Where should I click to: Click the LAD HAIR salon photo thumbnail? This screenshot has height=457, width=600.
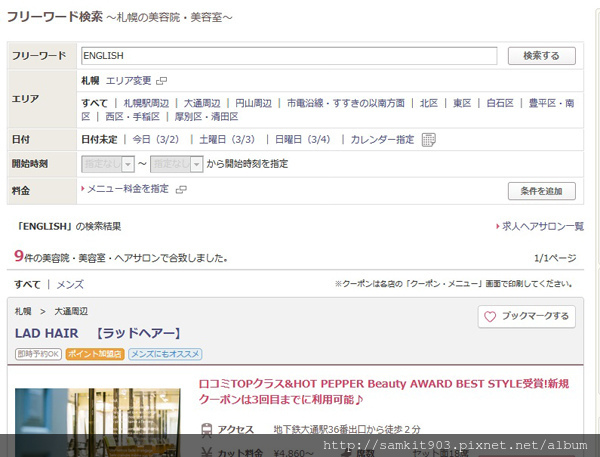98,423
